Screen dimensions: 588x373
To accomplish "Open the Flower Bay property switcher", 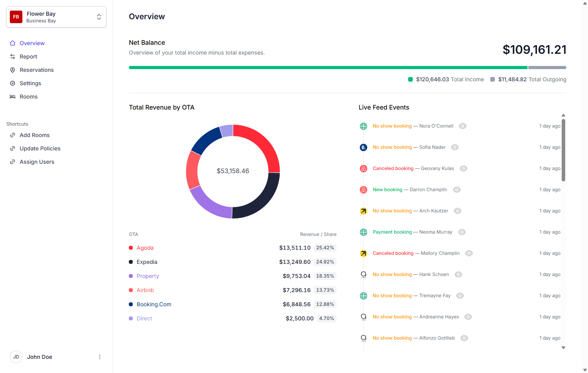I will 99,17.
